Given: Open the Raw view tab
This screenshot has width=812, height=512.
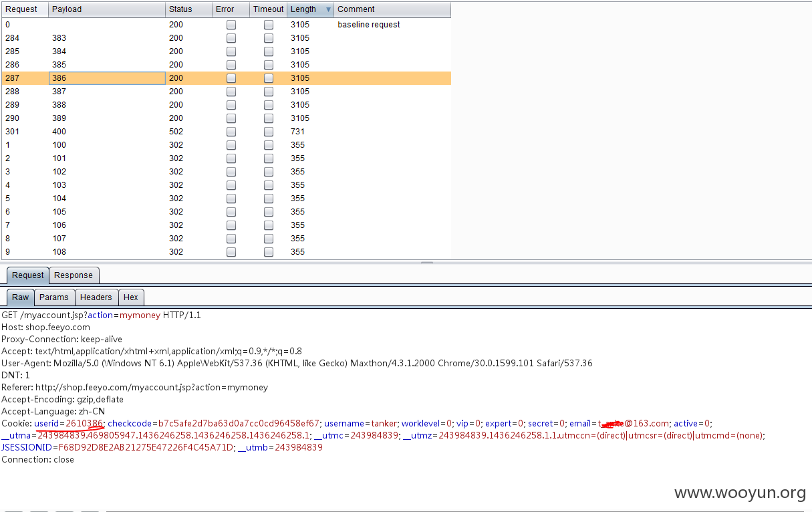Looking at the screenshot, I should 21,297.
